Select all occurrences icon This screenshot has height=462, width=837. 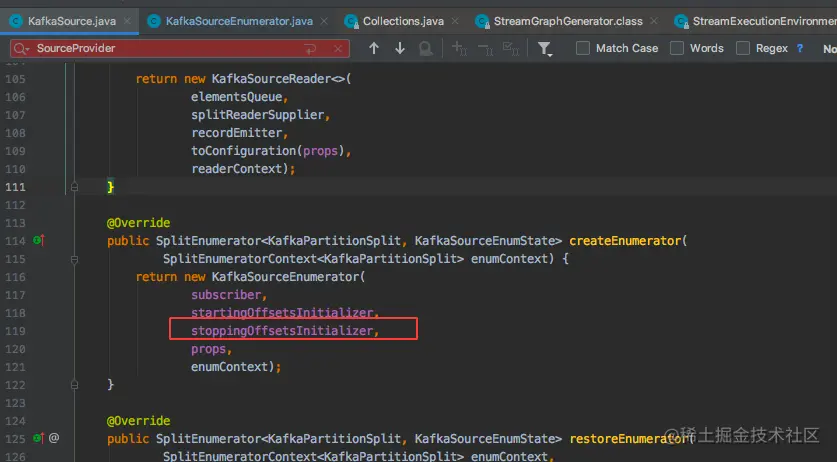tap(511, 49)
